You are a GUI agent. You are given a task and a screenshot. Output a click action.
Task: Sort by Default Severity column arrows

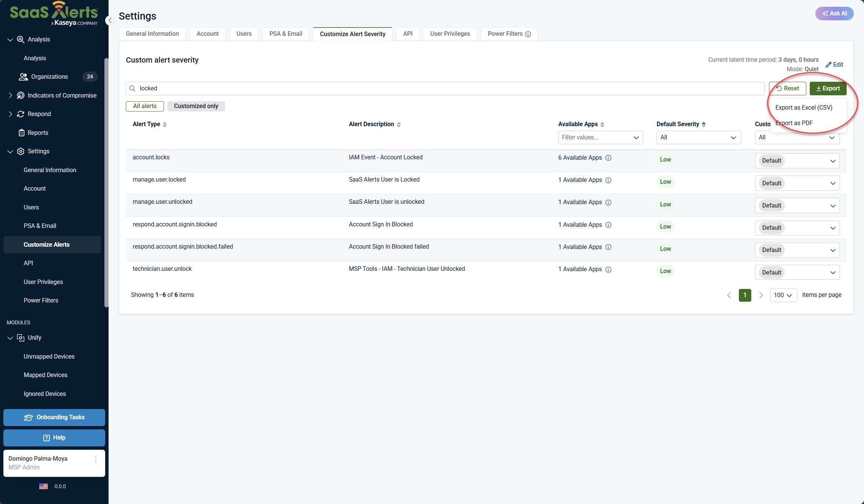tap(704, 125)
